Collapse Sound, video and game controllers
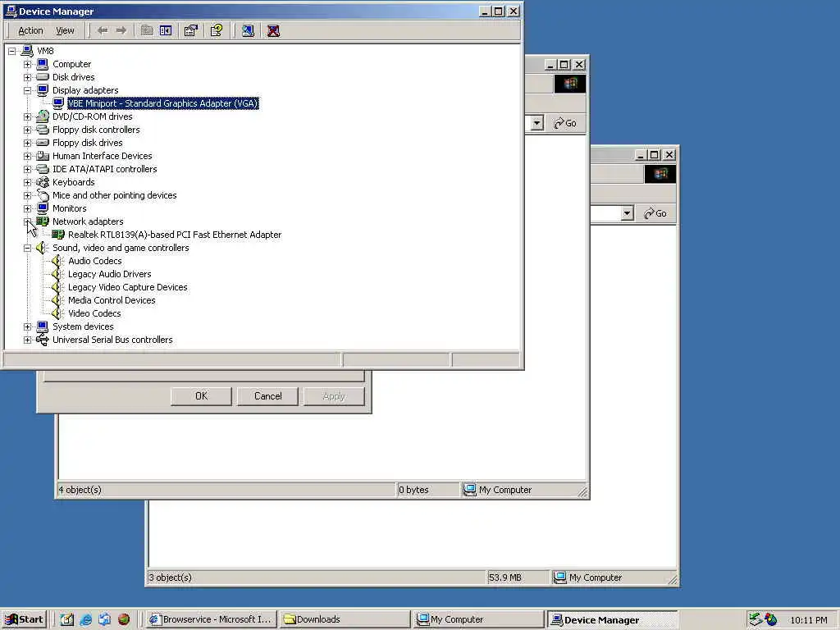The width and height of the screenshot is (840, 630). tap(27, 248)
